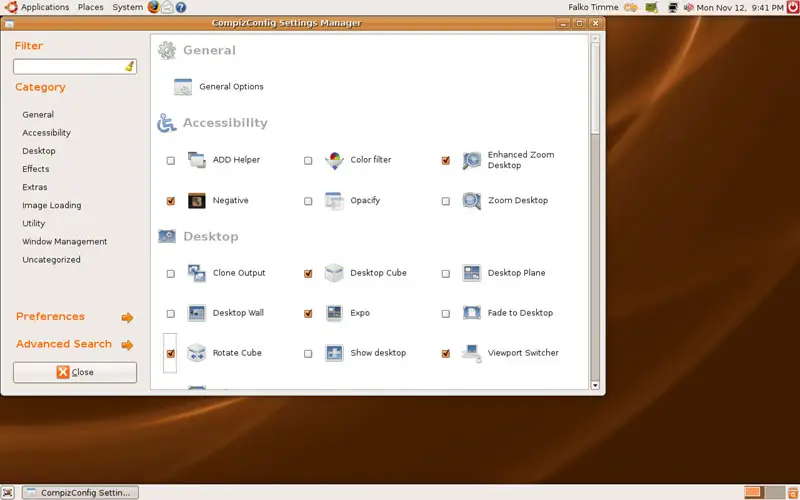The height and width of the screenshot is (500, 800).
Task: Enable the Opacify checkbox
Action: (x=308, y=201)
